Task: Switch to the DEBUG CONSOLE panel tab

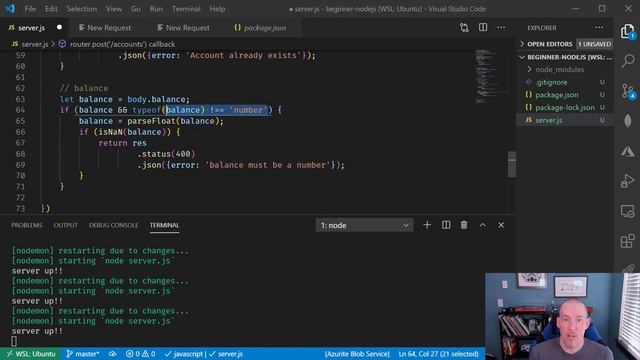Action: (x=113, y=225)
